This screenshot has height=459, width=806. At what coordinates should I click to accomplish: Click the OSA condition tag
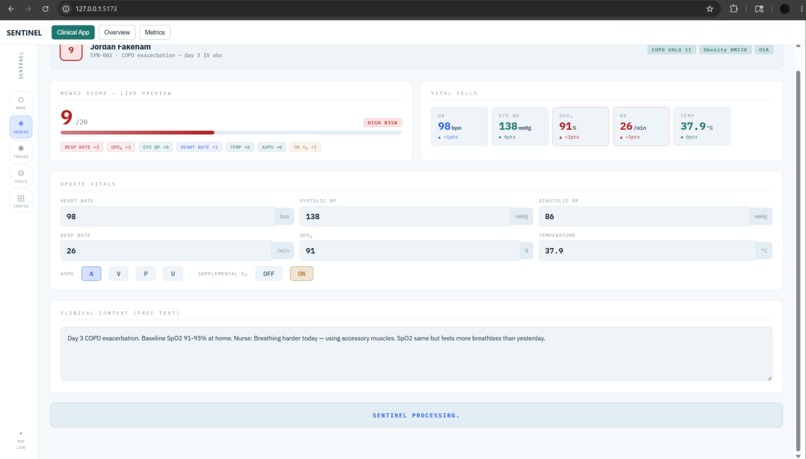764,50
